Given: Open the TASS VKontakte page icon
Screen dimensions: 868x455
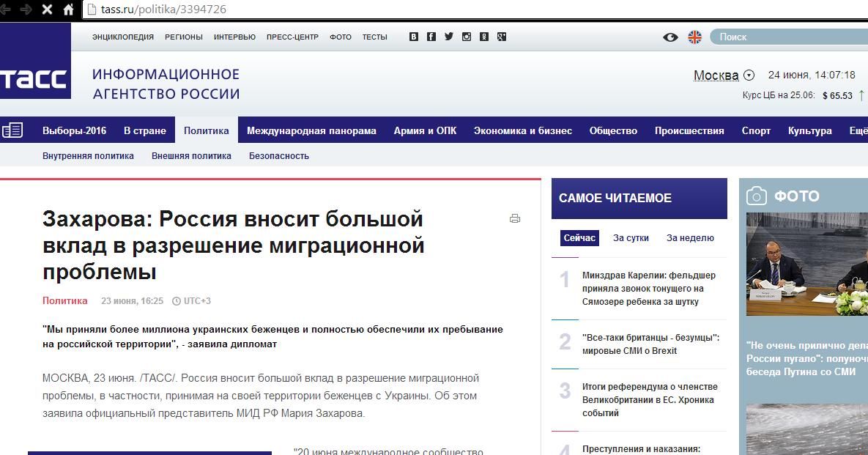Looking at the screenshot, I should [x=414, y=37].
